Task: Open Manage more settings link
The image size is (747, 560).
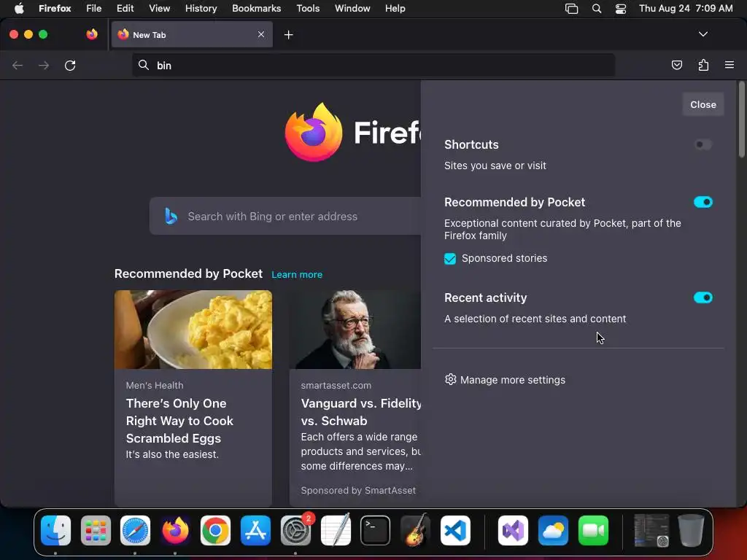Action: [513, 380]
